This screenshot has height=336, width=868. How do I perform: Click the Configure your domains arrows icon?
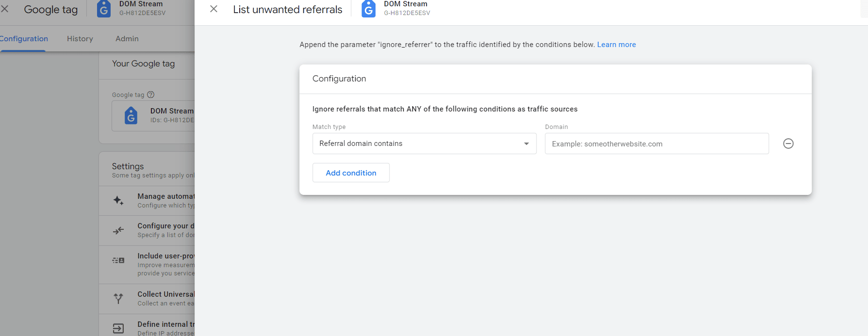(118, 230)
